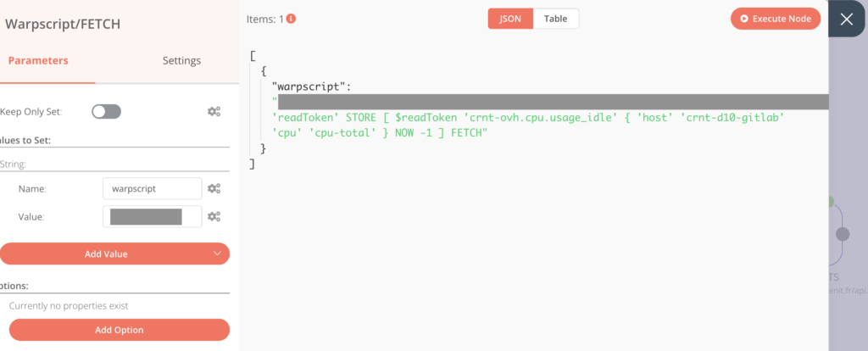The image size is (868, 351).
Task: Click the gear icon beside the Value field
Action: coord(214,216)
